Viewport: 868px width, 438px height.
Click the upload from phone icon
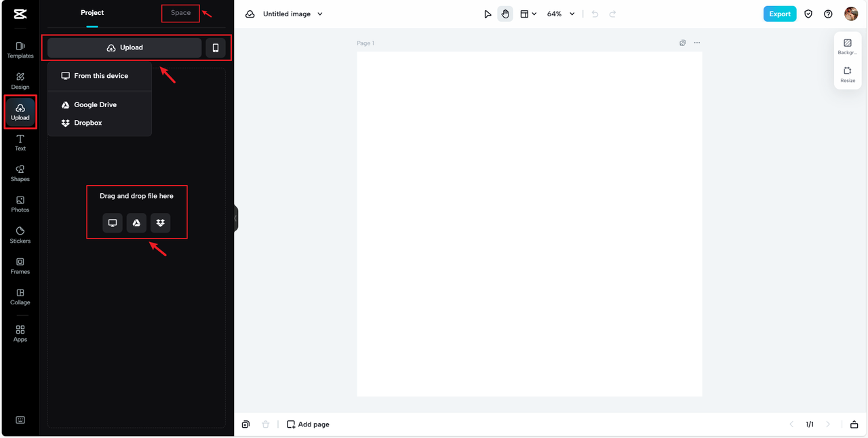pos(216,47)
